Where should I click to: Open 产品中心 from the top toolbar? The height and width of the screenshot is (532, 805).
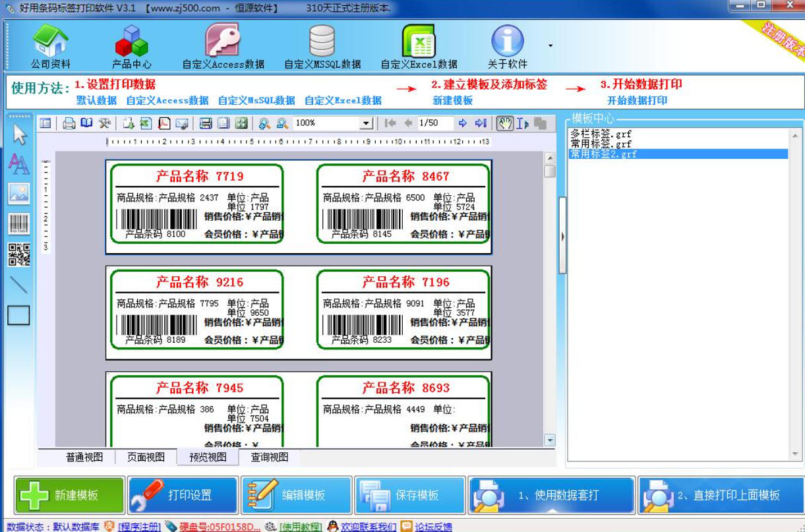131,44
